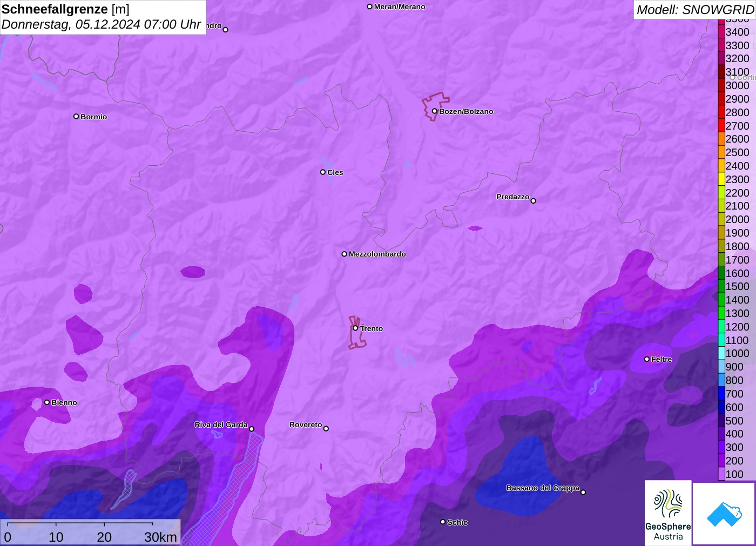
Task: Click the Trento city marker dot
Action: 355,328
